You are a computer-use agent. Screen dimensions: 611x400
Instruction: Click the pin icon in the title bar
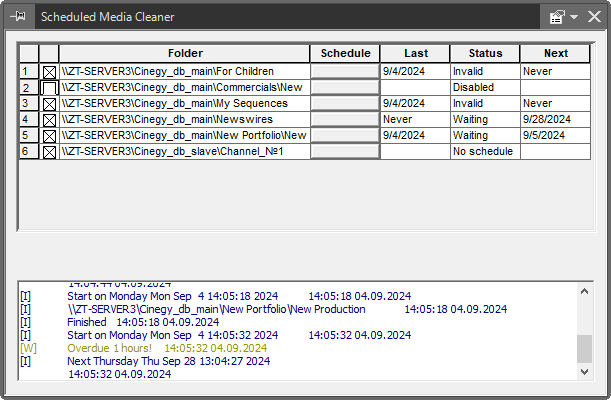click(x=18, y=16)
